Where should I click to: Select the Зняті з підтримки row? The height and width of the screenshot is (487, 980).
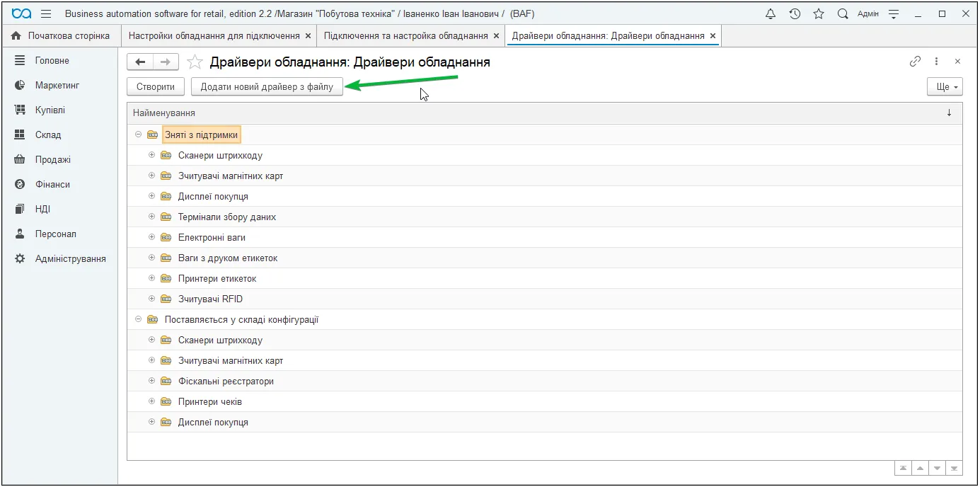coord(545,134)
